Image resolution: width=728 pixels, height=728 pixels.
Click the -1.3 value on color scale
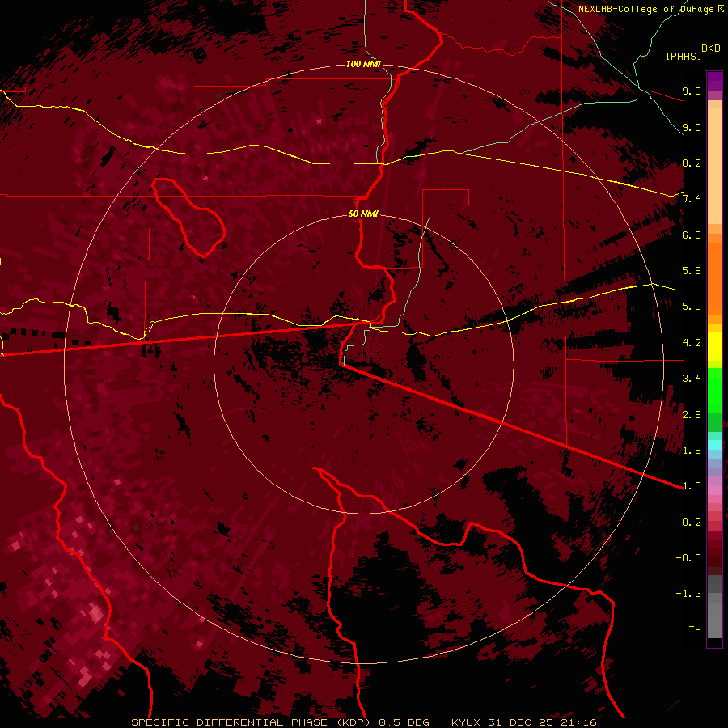tap(688, 594)
